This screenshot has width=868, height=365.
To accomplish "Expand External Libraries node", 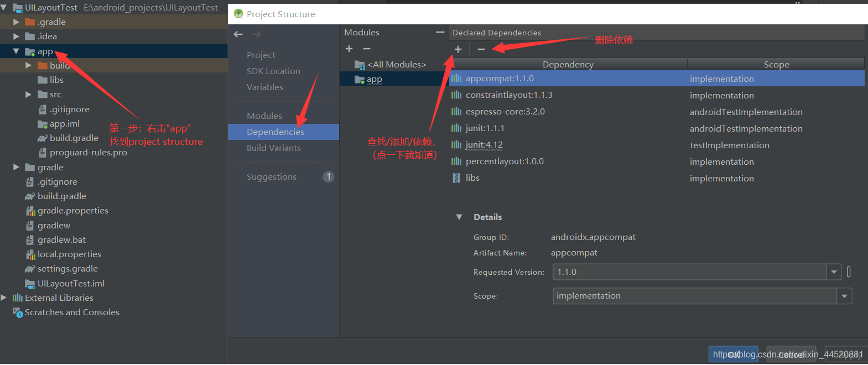I will [4, 298].
